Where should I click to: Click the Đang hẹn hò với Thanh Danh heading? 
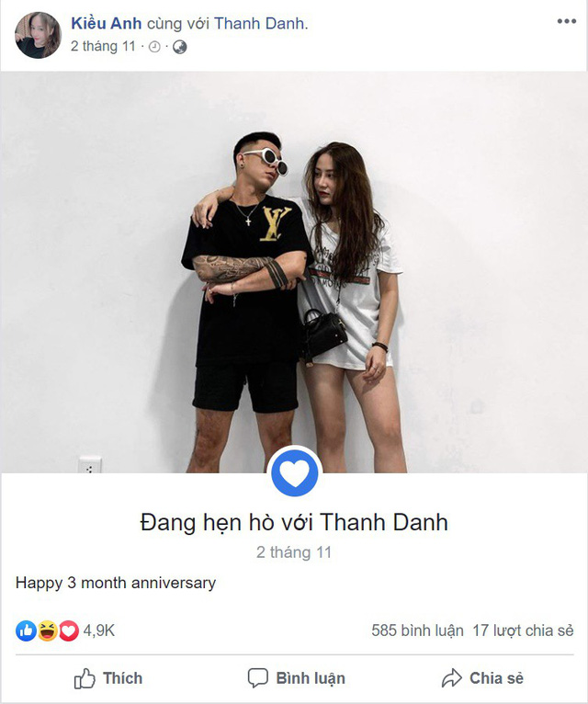294,523
